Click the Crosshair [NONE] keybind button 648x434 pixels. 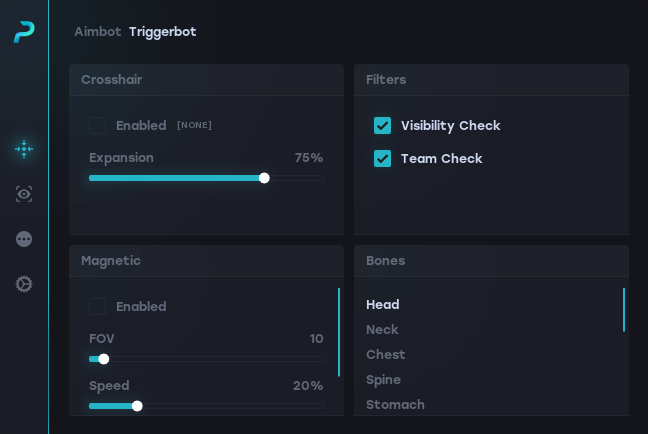(194, 126)
